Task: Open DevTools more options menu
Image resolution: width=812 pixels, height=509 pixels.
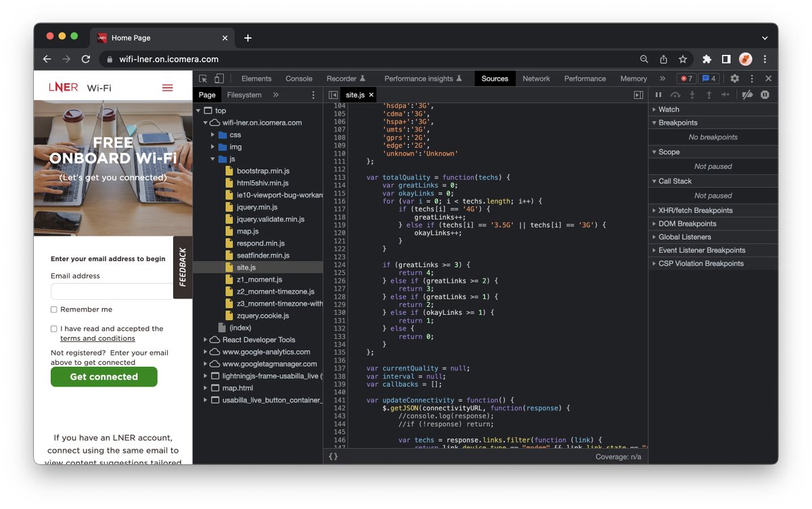Action: click(752, 79)
